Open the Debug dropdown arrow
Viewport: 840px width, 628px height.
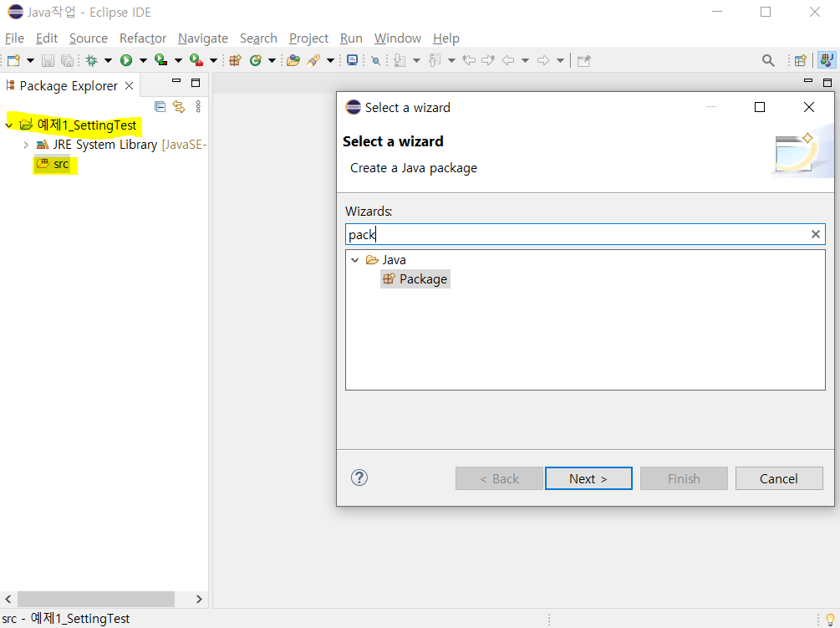[108, 60]
